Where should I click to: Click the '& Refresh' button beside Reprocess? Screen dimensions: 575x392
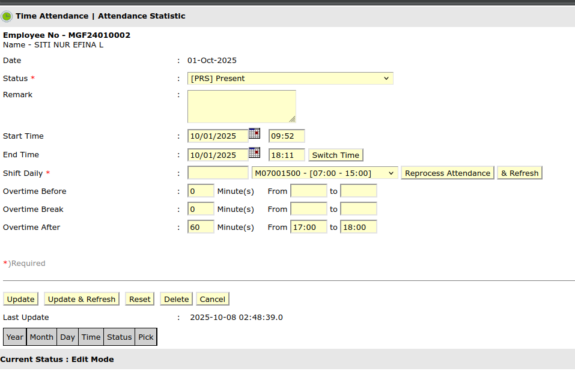tap(520, 173)
